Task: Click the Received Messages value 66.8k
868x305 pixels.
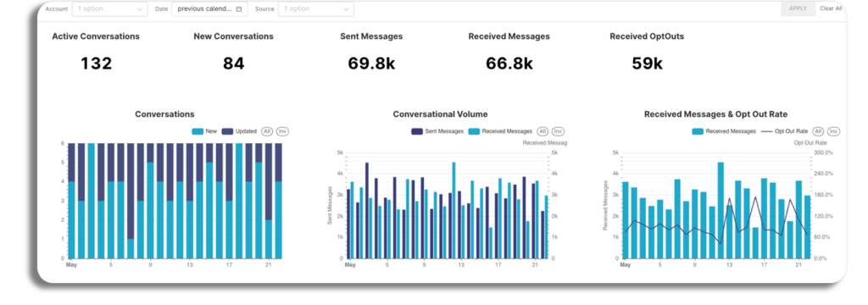Action: point(509,64)
